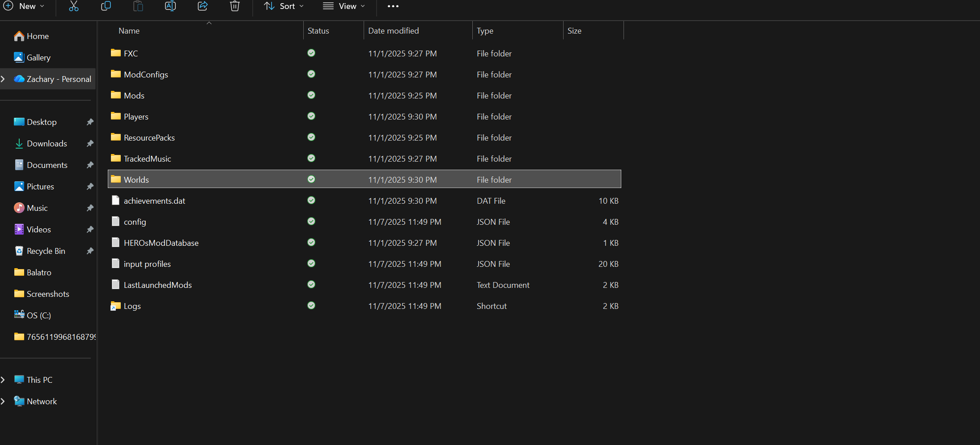Open Music in quick access

tap(37, 208)
